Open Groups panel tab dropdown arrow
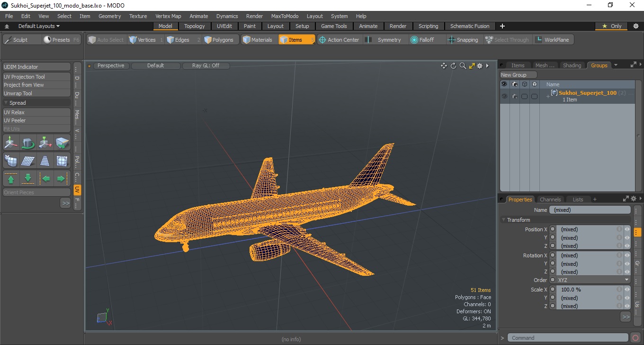644x345 pixels. [x=616, y=65]
